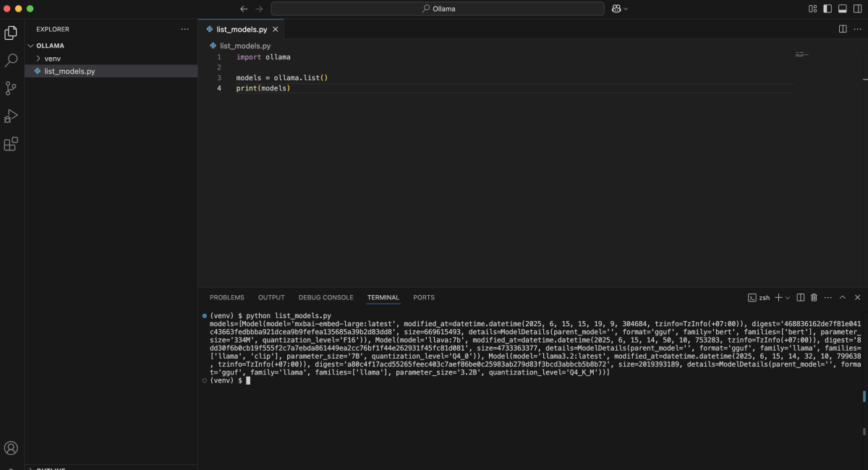Click the minimap in the editor

[x=801, y=54]
